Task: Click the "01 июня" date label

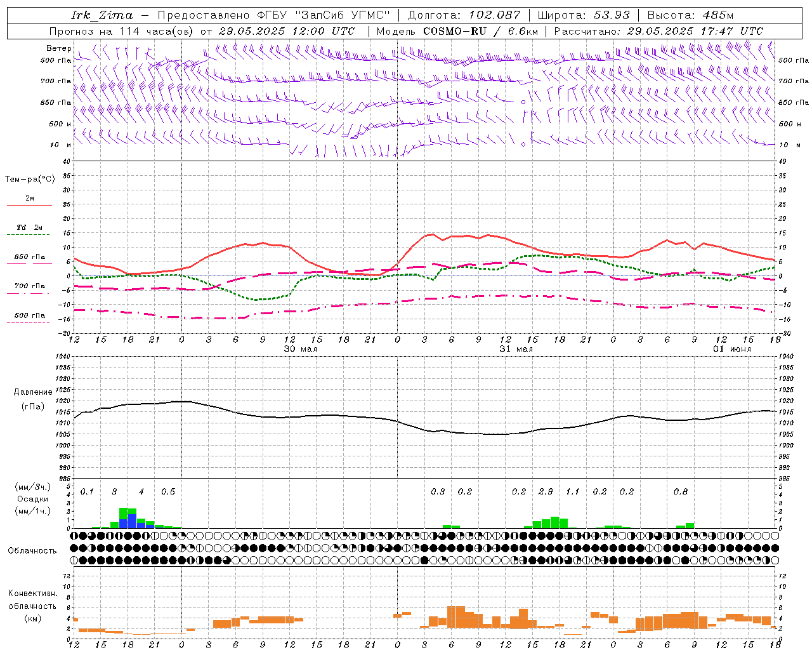Action: coord(731,348)
